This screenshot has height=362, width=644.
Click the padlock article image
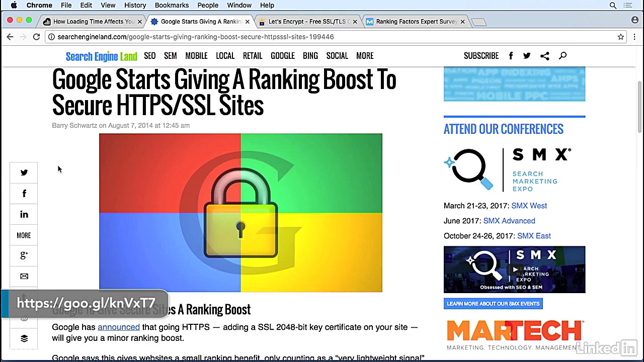tap(240, 213)
